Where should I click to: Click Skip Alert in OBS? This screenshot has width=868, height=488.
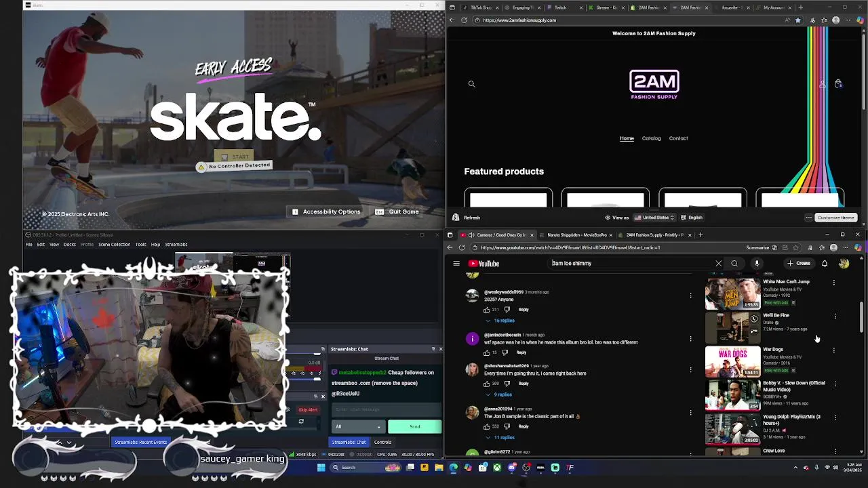click(x=308, y=410)
